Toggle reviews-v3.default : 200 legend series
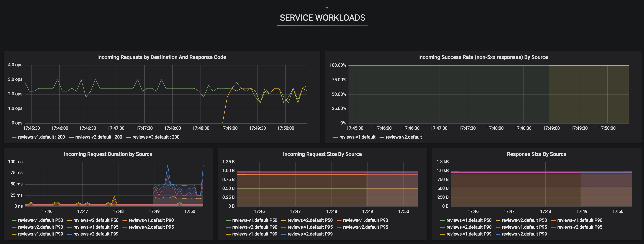This screenshot has width=644, height=244. tap(156, 137)
